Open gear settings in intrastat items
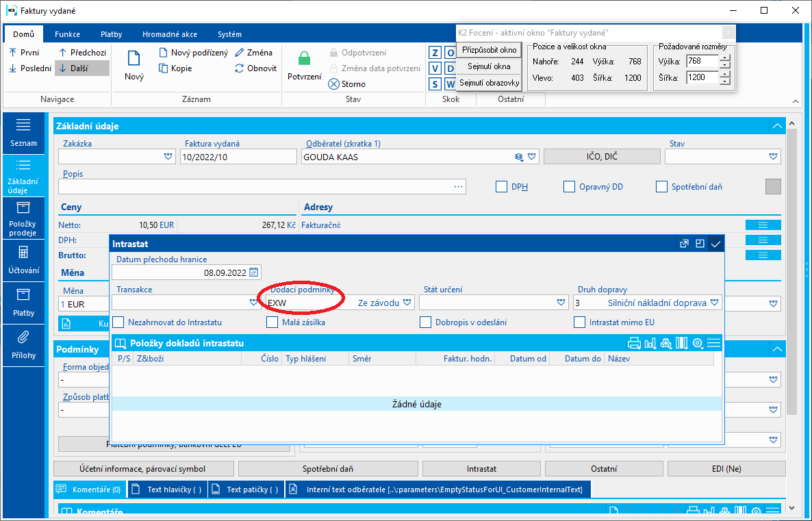Viewport: 812px width, 521px height. 698,343
